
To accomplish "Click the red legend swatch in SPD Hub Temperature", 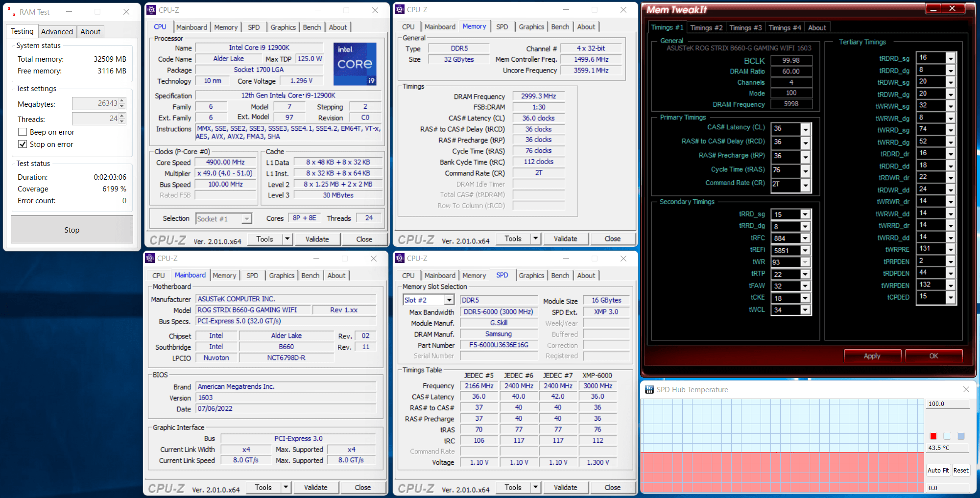I will tap(933, 436).
